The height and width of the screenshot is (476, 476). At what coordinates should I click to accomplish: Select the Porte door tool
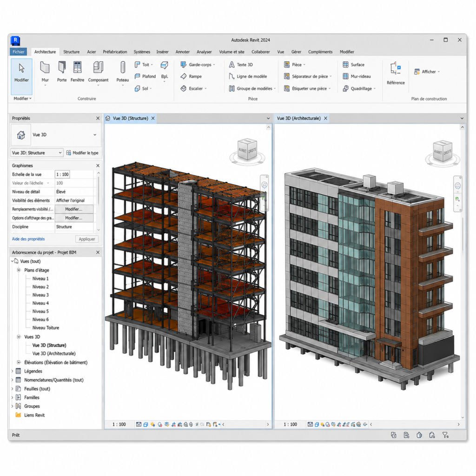pos(62,72)
